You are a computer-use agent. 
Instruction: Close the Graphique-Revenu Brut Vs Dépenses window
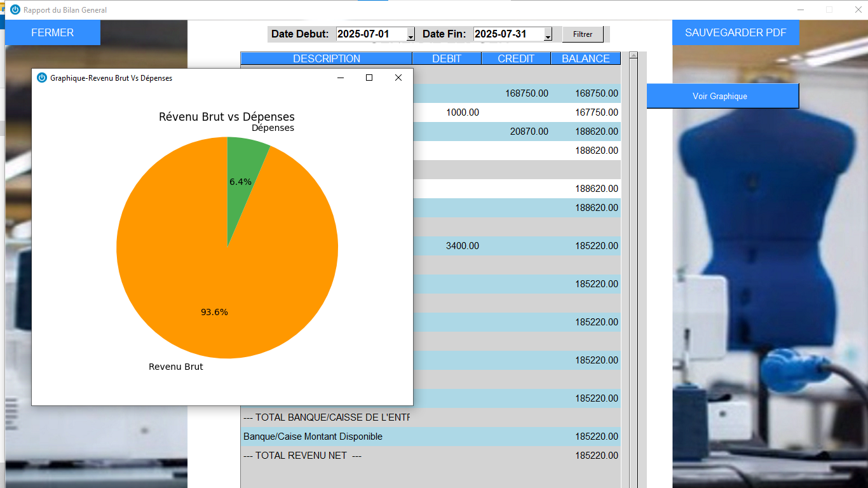point(398,78)
